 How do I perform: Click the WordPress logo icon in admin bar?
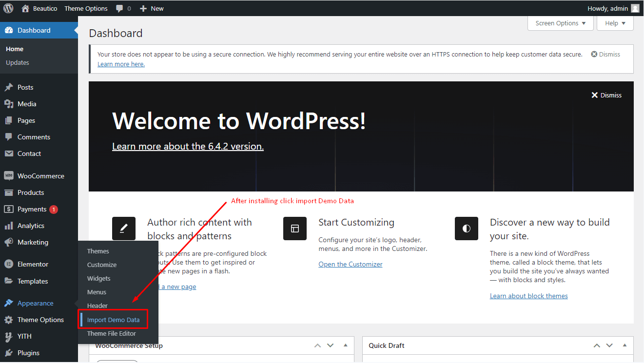point(8,8)
